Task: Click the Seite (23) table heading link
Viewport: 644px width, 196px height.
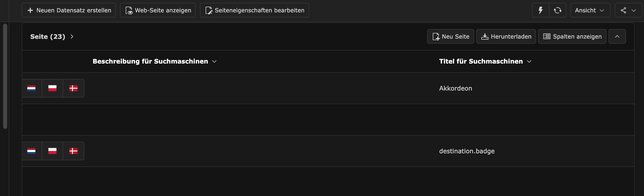Action: pos(48,37)
